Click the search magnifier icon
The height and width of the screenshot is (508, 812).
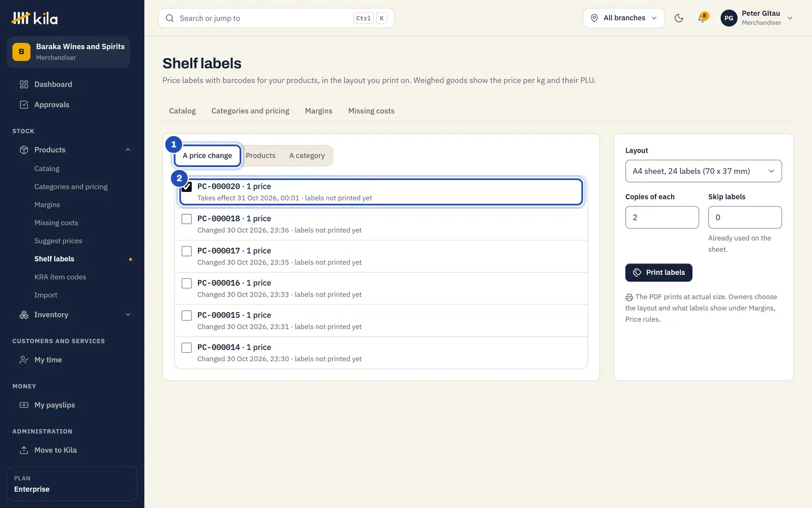pos(170,18)
